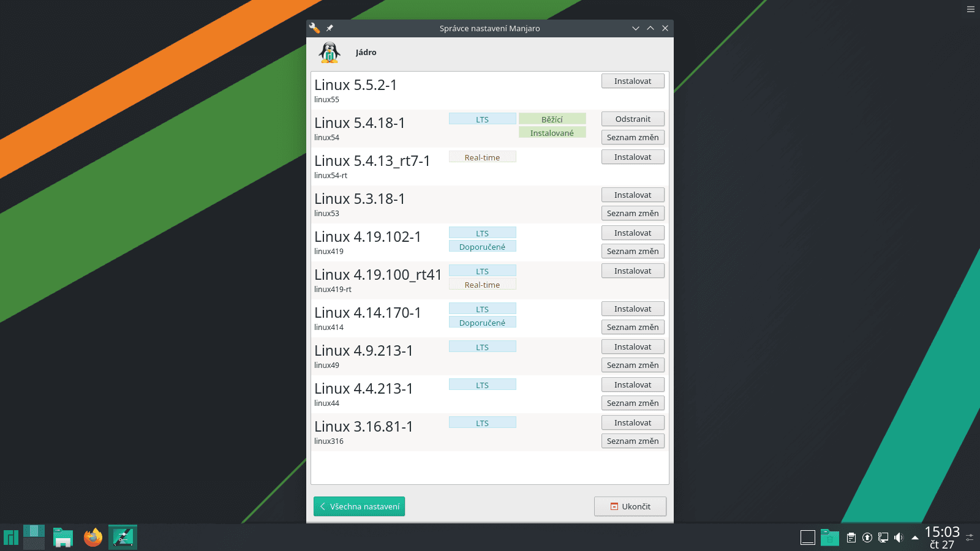980x551 pixels.
Task: Expand hidden system tray icons arrow
Action: point(915,538)
